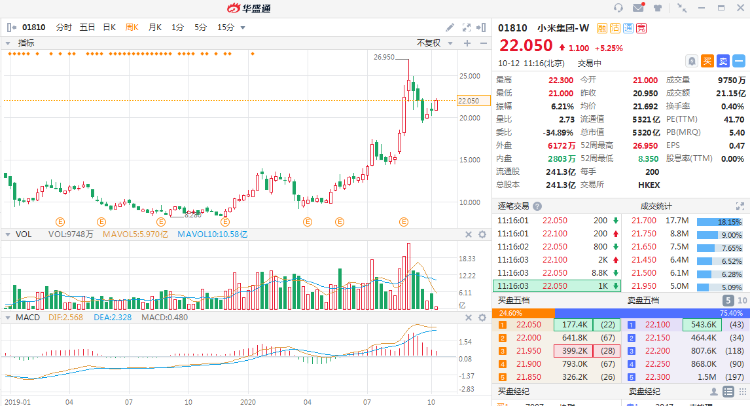750x406 pixels.
Task: Click the blue 75.40% sell ratio bar
Action: coord(651,313)
